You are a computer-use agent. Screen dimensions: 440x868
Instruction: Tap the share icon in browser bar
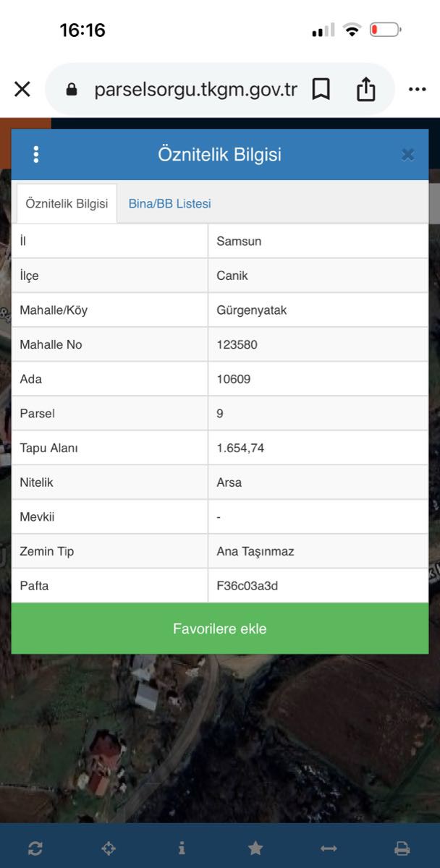tap(366, 89)
